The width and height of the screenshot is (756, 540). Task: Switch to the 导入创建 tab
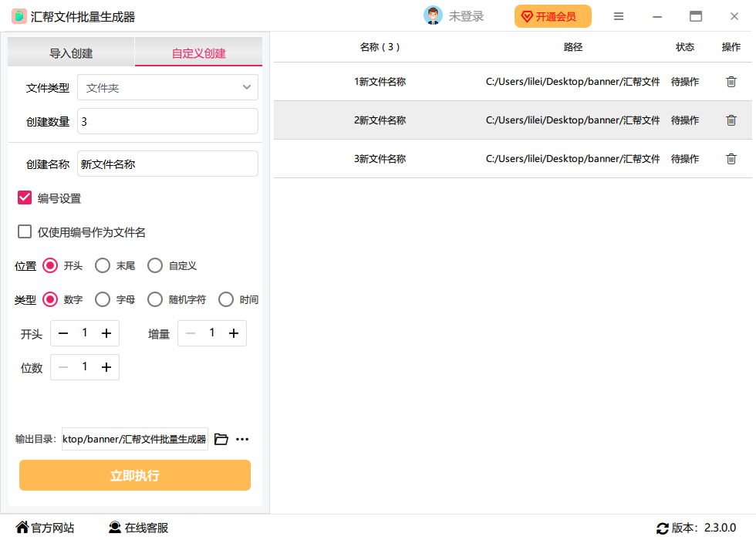click(69, 52)
